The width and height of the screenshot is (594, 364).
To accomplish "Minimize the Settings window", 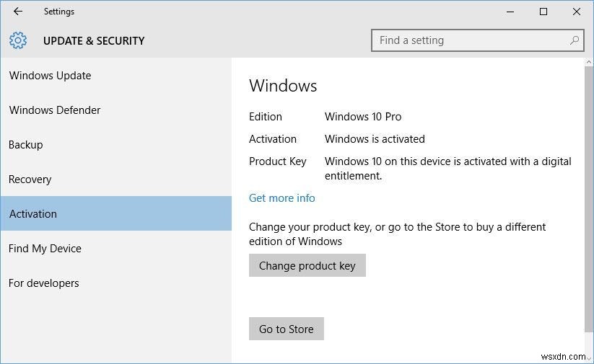I will 510,12.
